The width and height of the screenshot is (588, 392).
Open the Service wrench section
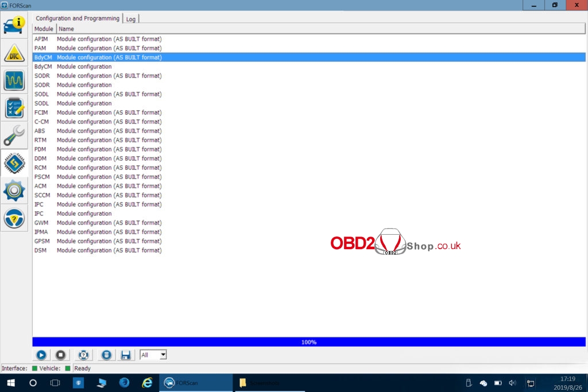point(14,135)
